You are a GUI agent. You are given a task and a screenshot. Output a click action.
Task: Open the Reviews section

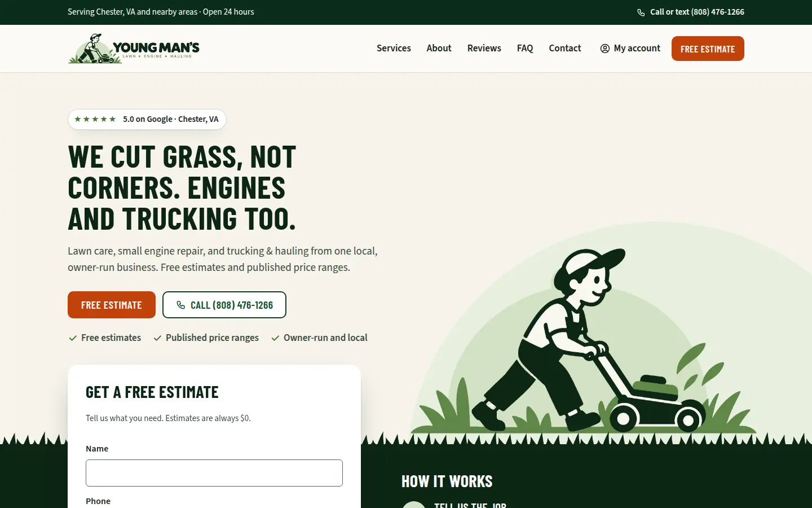click(484, 49)
